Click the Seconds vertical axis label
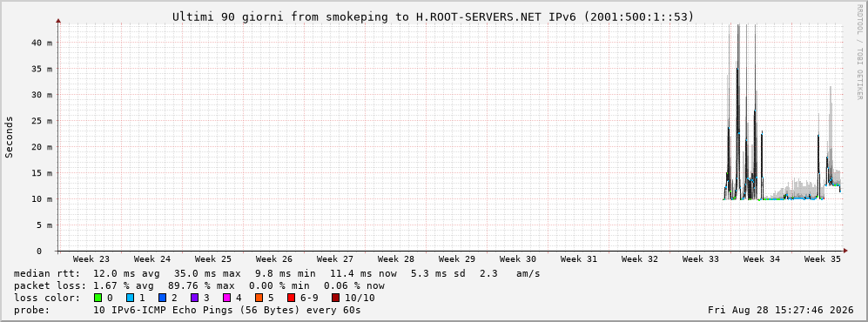The height and width of the screenshot is (322, 868). [x=9, y=137]
